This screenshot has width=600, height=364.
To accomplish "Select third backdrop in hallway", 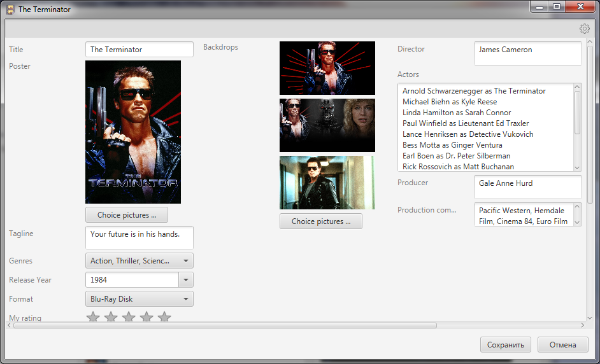I will pyautogui.click(x=327, y=183).
